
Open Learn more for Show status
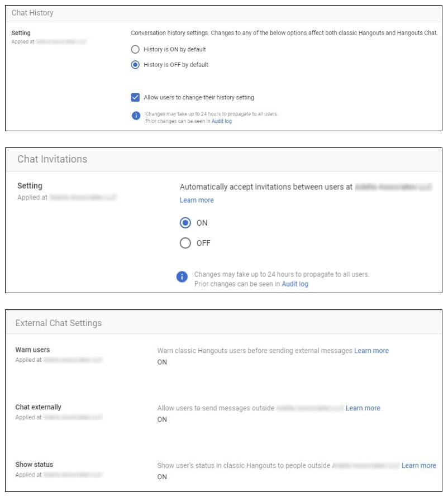point(419,465)
